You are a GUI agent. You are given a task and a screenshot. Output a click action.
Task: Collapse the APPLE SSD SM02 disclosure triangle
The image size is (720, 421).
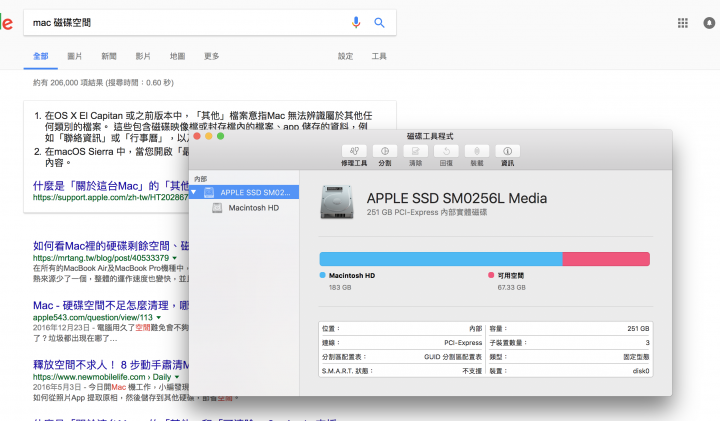(194, 192)
